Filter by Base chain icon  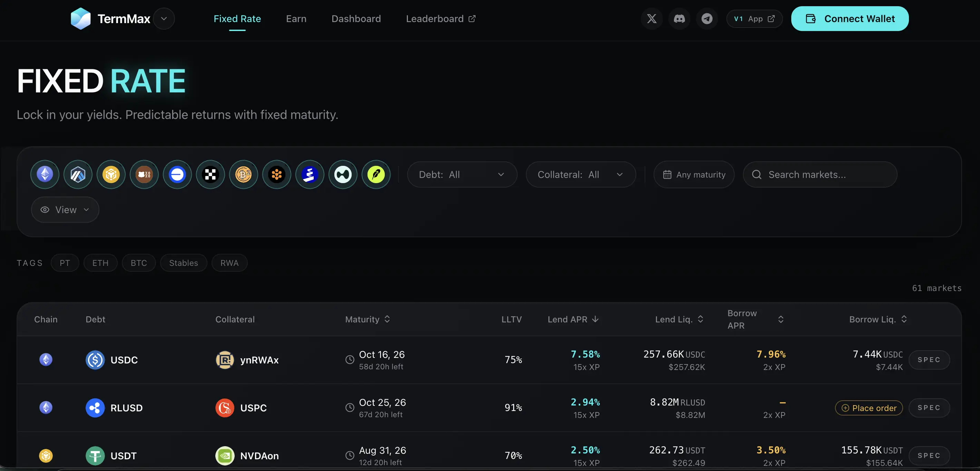[x=177, y=174]
